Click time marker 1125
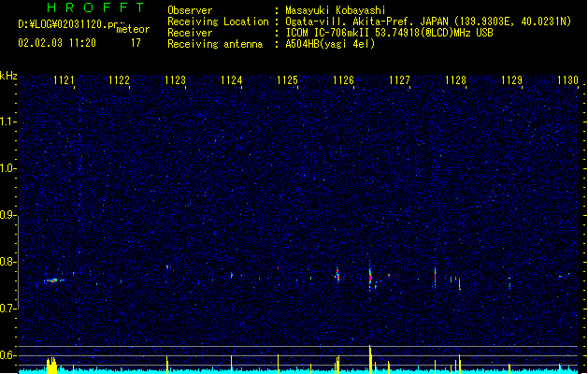This screenshot has width=588, height=374. click(x=288, y=80)
